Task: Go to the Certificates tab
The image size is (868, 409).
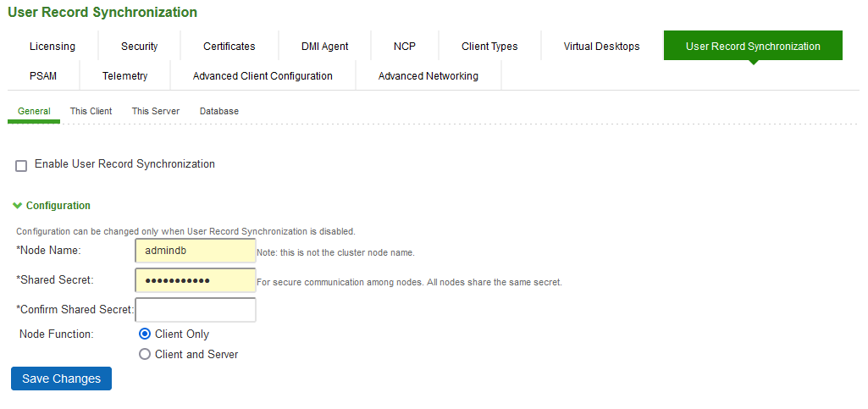Action: [x=229, y=47]
